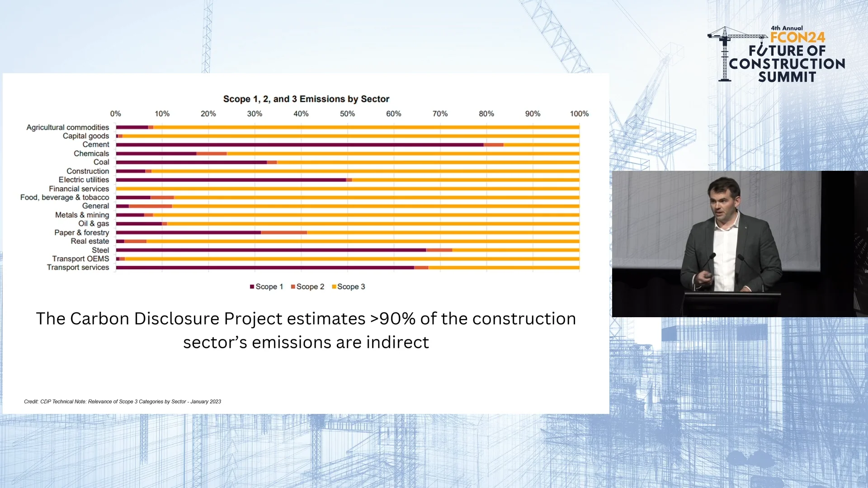This screenshot has width=868, height=488.
Task: Select the 'Coal' row label
Action: click(101, 162)
